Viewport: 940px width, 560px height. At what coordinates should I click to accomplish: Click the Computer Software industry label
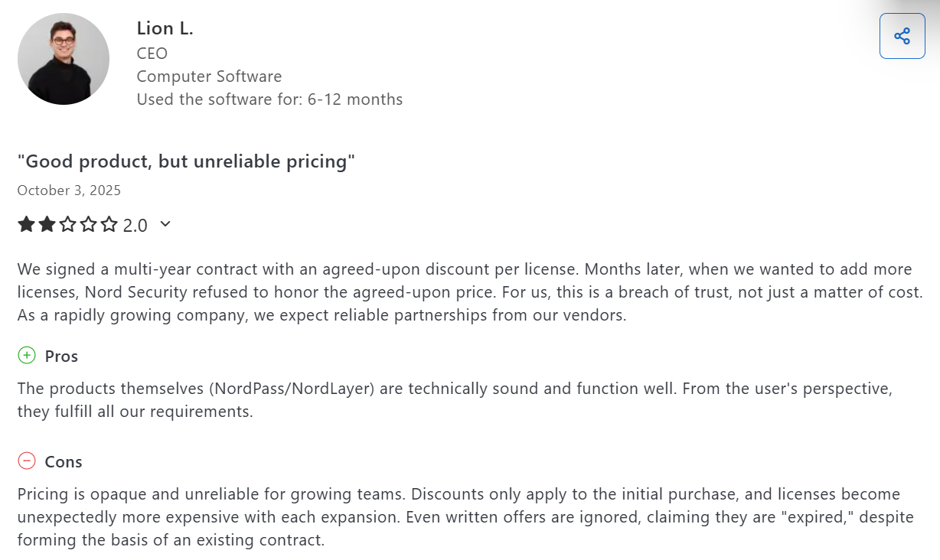209,77
